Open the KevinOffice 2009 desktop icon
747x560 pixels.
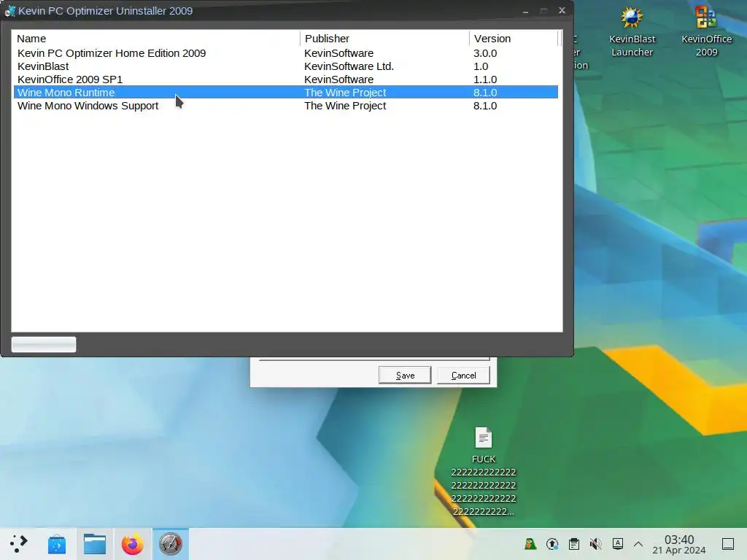click(x=706, y=31)
